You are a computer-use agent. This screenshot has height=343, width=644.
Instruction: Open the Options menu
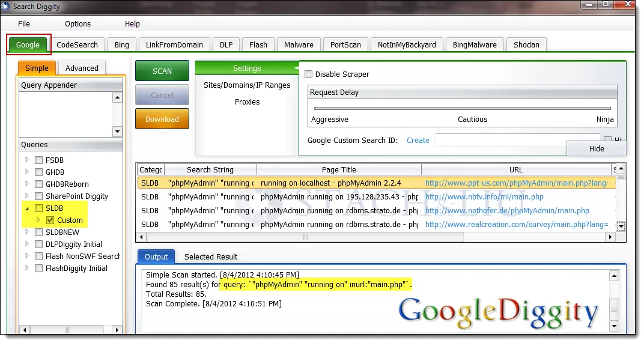[x=77, y=24]
